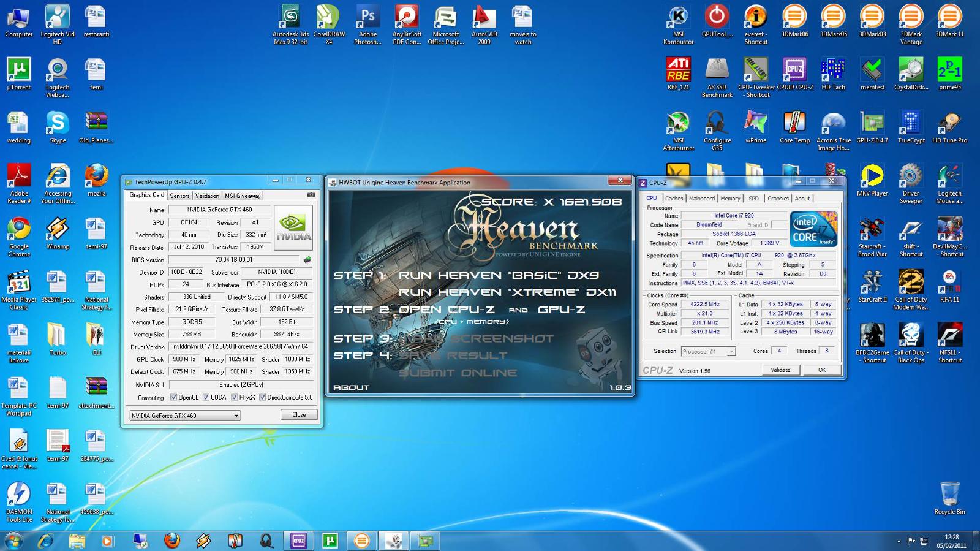Open the HD Tune Pro icon
Screen dimensions: 980x551
click(949, 127)
